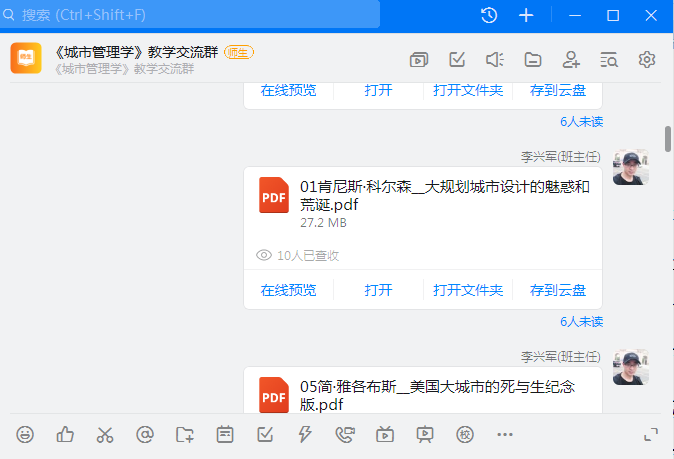The width and height of the screenshot is (674, 459).
Task: Add a member to the group
Action: coord(572,59)
